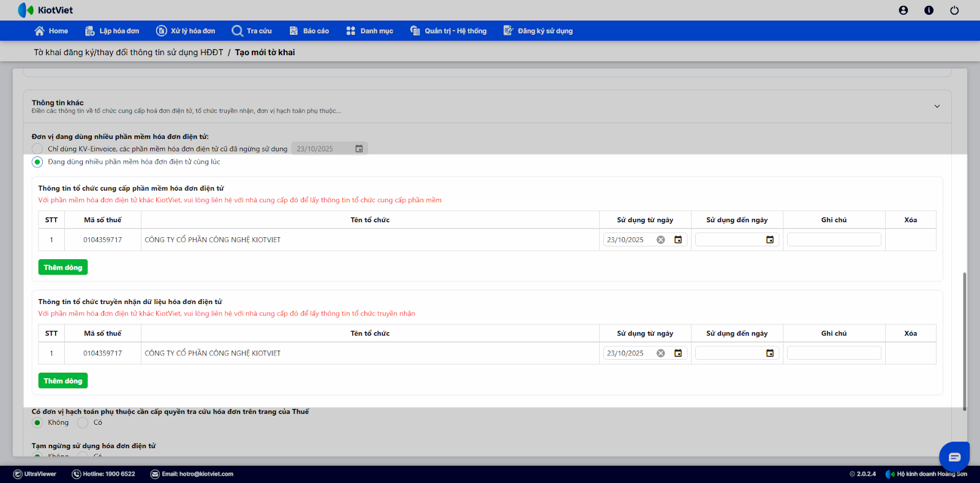Click 'Hộ kinh doanh Hoàng Sơn' in footer
This screenshot has height=483, width=980.
(x=932, y=474)
